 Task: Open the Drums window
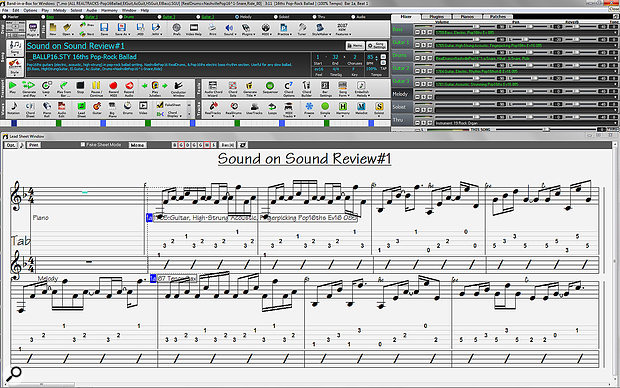click(x=127, y=108)
